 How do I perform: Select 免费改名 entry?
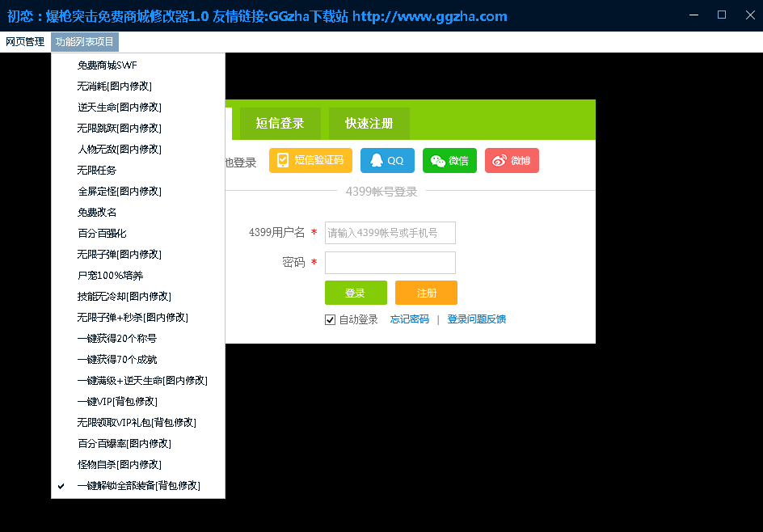pyautogui.click(x=138, y=212)
